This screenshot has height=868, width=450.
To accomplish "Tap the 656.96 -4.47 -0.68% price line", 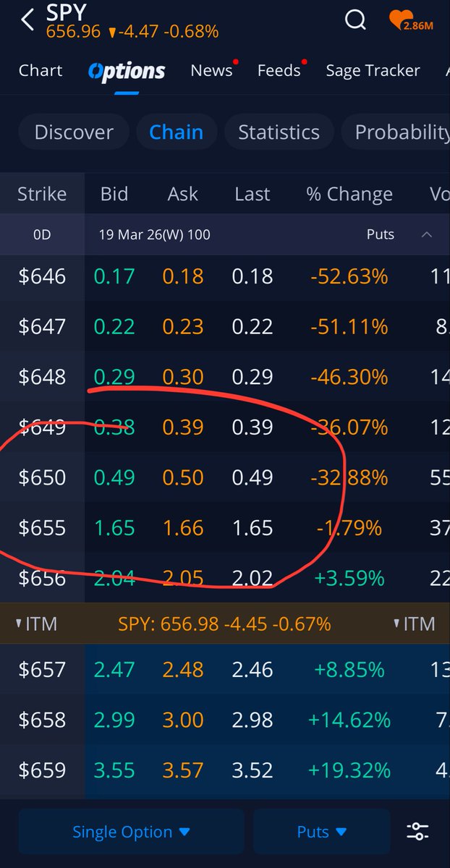I will tap(132, 32).
